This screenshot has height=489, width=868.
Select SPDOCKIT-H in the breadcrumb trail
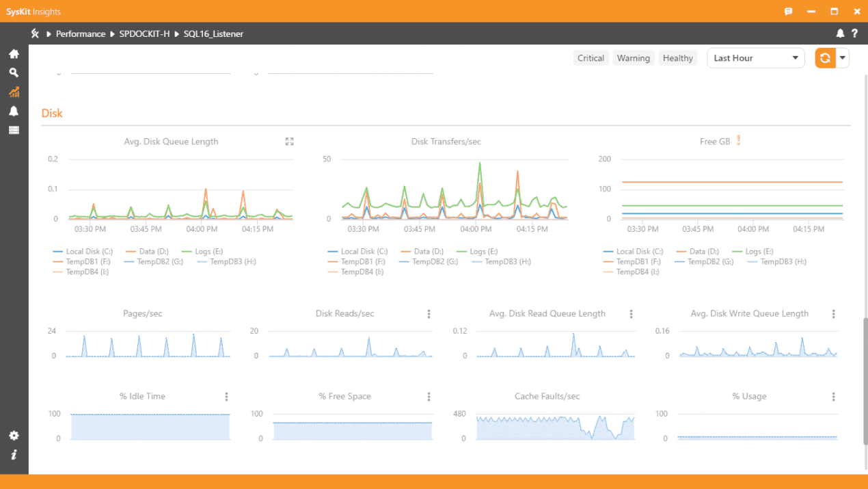(145, 33)
